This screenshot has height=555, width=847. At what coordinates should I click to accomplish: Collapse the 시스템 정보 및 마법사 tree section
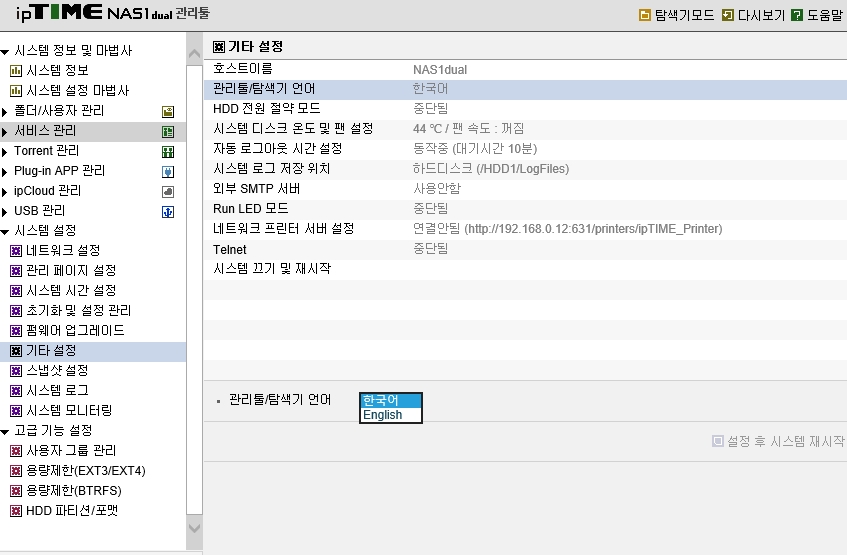(x=5, y=52)
